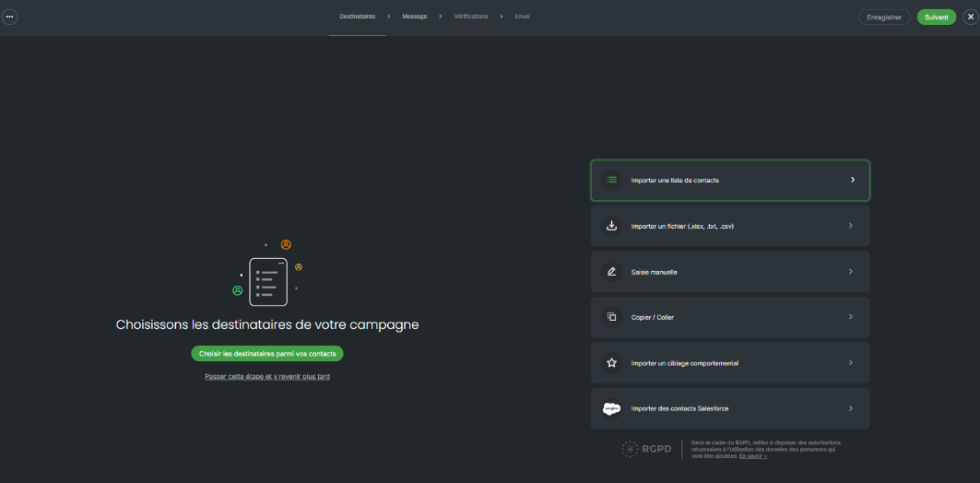This screenshot has width=980, height=483.
Task: Select Importer un fichier (.xlsx, .txt, .csv)
Action: click(x=730, y=226)
